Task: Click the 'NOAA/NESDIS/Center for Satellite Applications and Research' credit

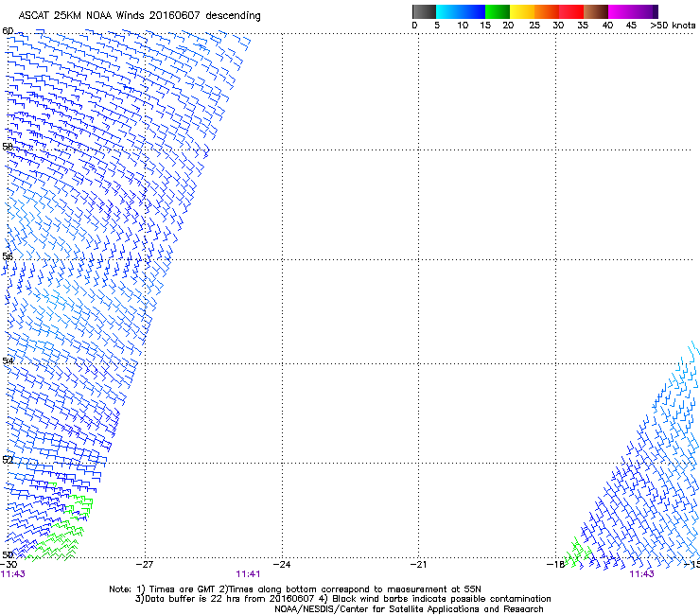Action: click(409, 609)
